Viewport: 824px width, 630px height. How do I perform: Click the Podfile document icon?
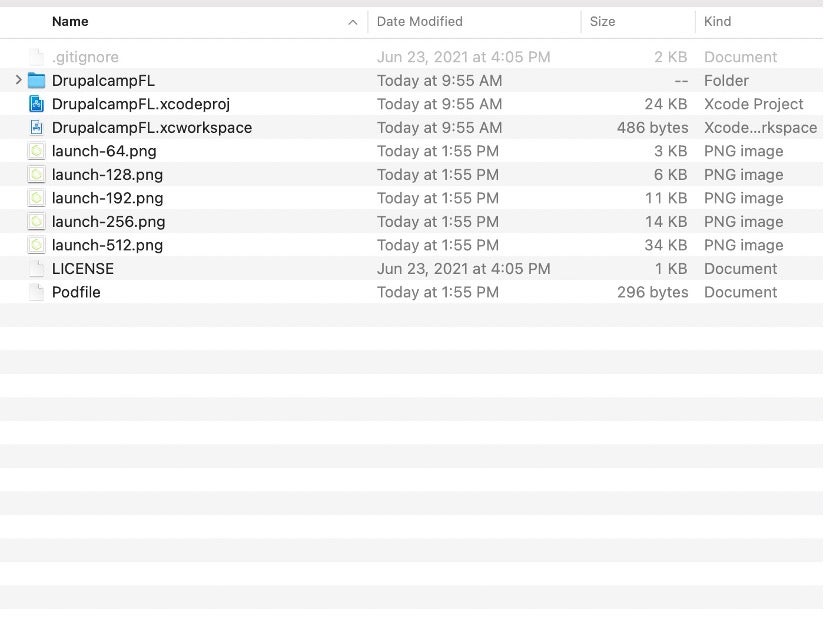click(x=37, y=292)
